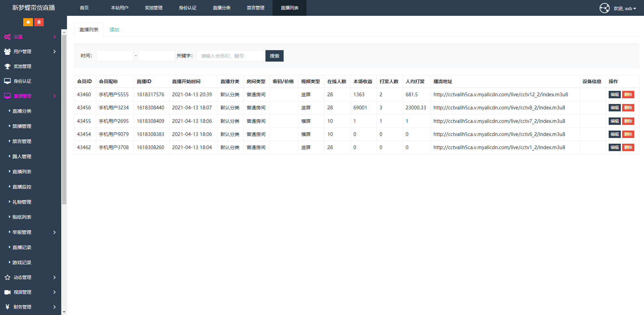Click the 奖池管理 trophy icon
The width and height of the screenshot is (644, 315).
click(x=7, y=66)
